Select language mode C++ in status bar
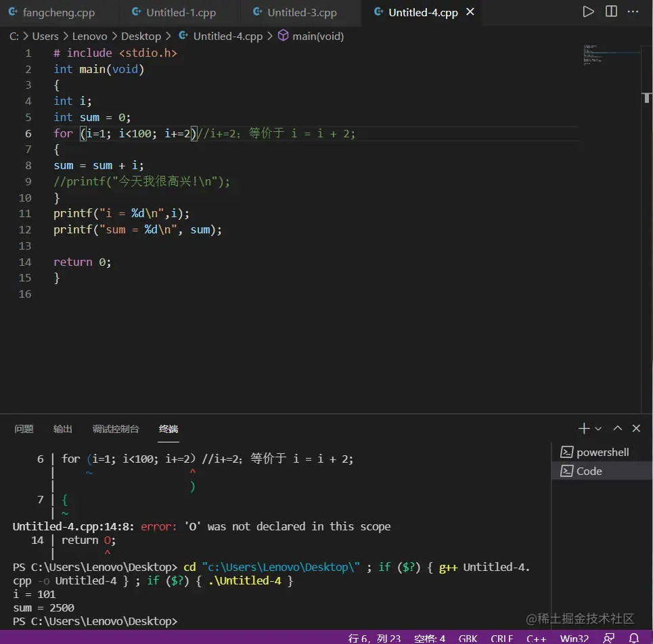Screen dimensions: 653x644 [536, 638]
